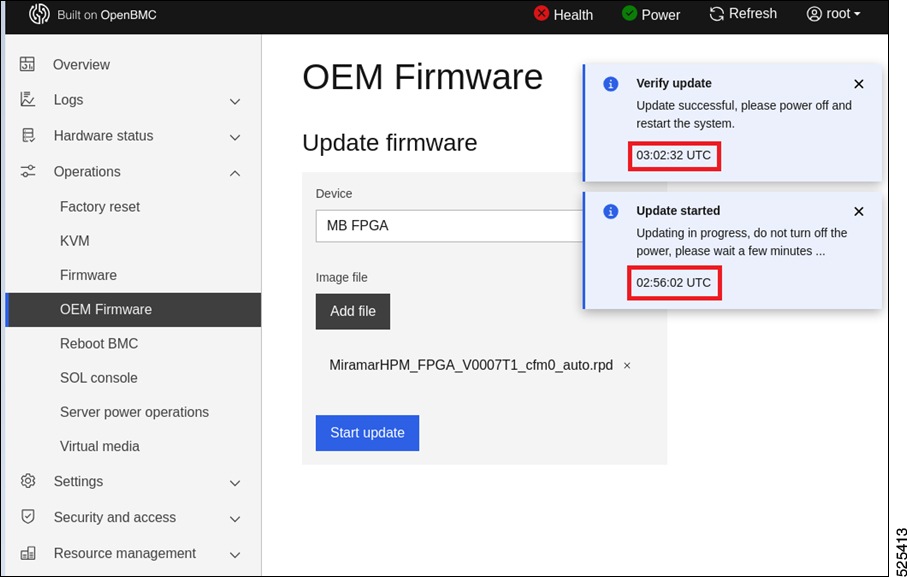
Task: Click the Resource management icon
Action: pyautogui.click(x=28, y=553)
